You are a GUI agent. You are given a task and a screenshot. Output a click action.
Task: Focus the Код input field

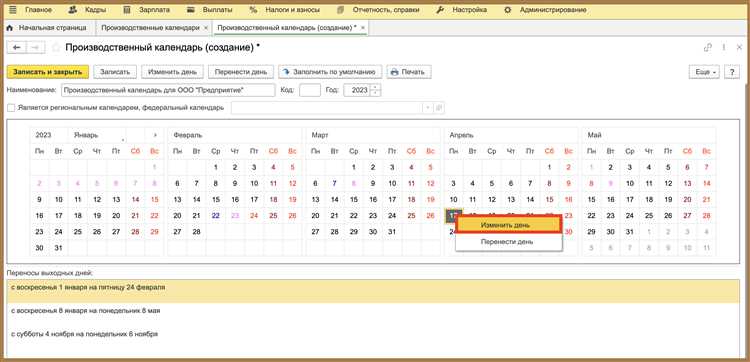point(310,90)
